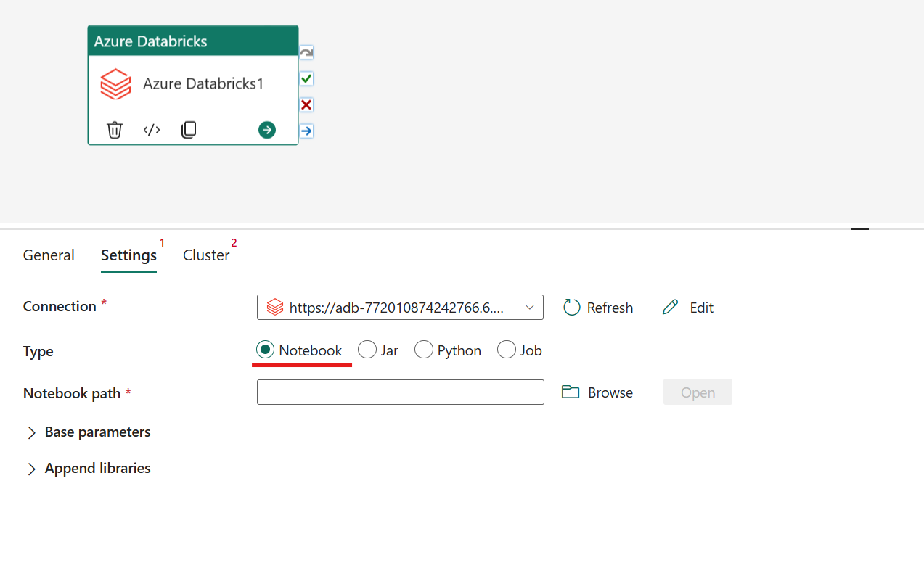924x568 pixels.
Task: Open the Connection dropdown
Action: coord(531,307)
